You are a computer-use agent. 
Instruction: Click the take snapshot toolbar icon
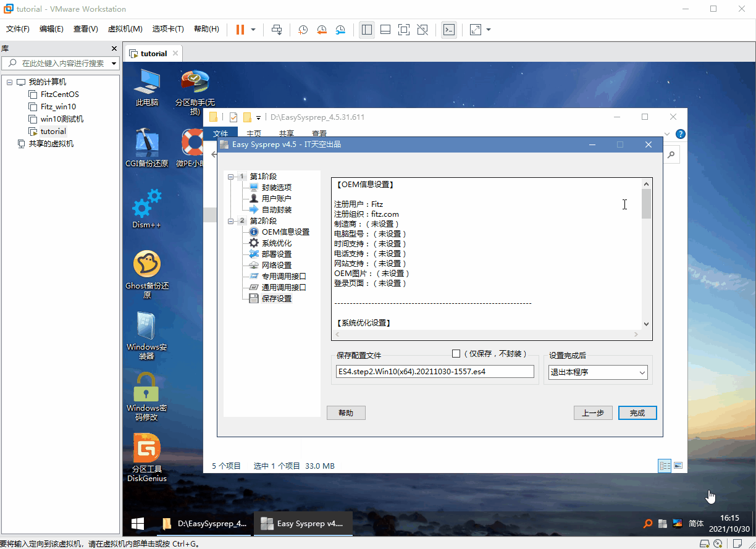(x=303, y=30)
